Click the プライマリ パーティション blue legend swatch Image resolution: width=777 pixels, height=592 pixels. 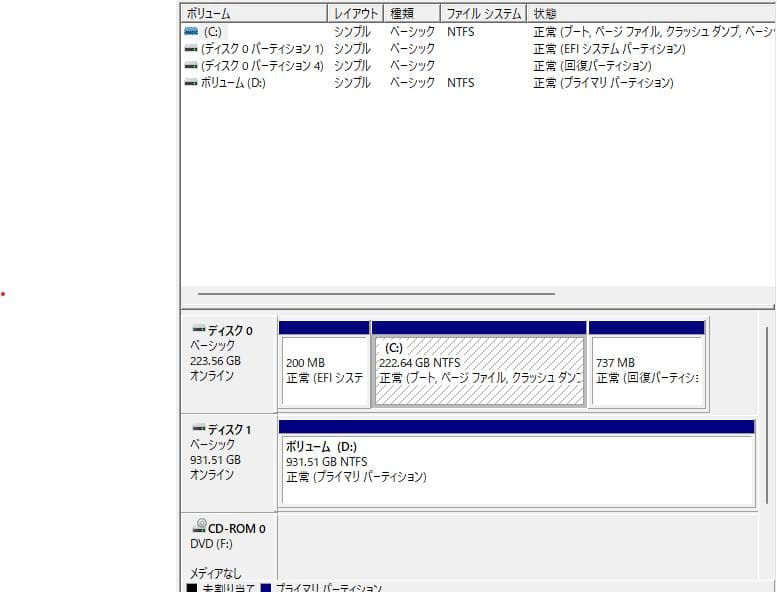click(266, 588)
